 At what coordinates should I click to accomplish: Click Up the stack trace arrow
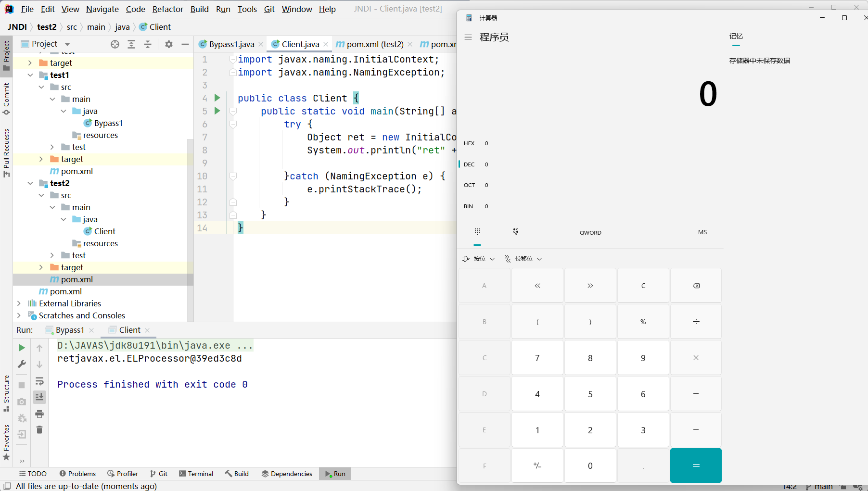coord(39,348)
